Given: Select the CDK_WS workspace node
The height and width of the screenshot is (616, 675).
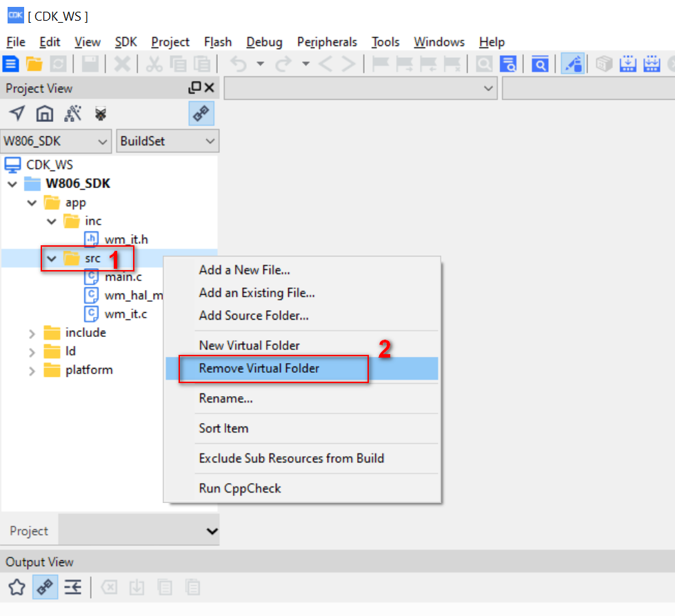Looking at the screenshot, I should [x=50, y=165].
